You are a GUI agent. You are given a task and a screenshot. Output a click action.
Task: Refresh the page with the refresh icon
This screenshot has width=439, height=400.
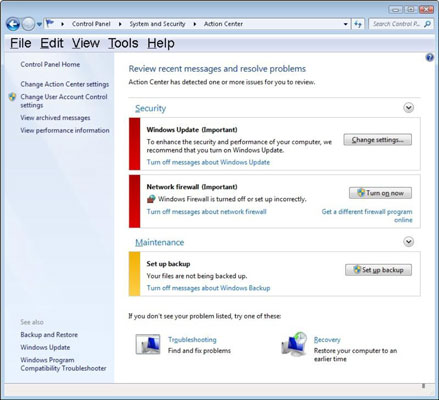[358, 24]
